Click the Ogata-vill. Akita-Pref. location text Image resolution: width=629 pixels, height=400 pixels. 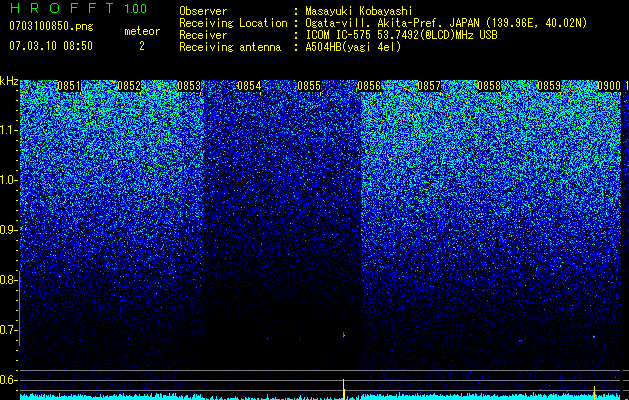pyautogui.click(x=446, y=23)
